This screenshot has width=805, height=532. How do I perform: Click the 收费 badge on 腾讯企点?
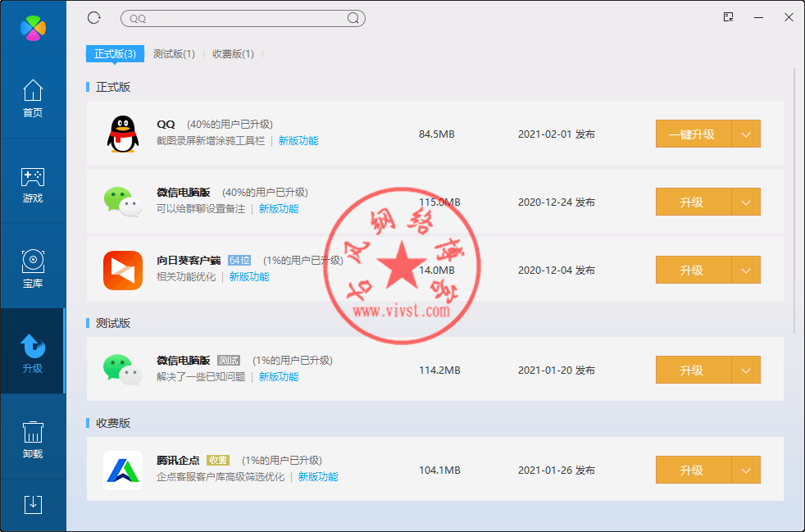(x=218, y=461)
